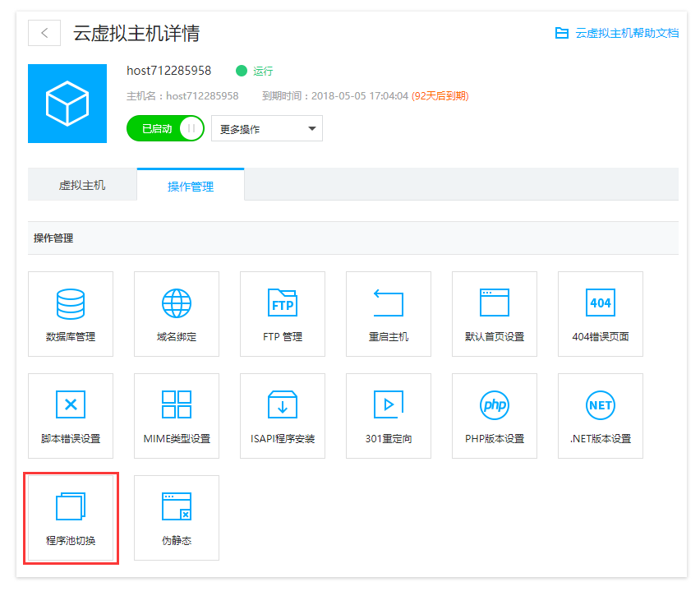The height and width of the screenshot is (596, 700).
Task: Select the 操作管理 tab
Action: (191, 186)
